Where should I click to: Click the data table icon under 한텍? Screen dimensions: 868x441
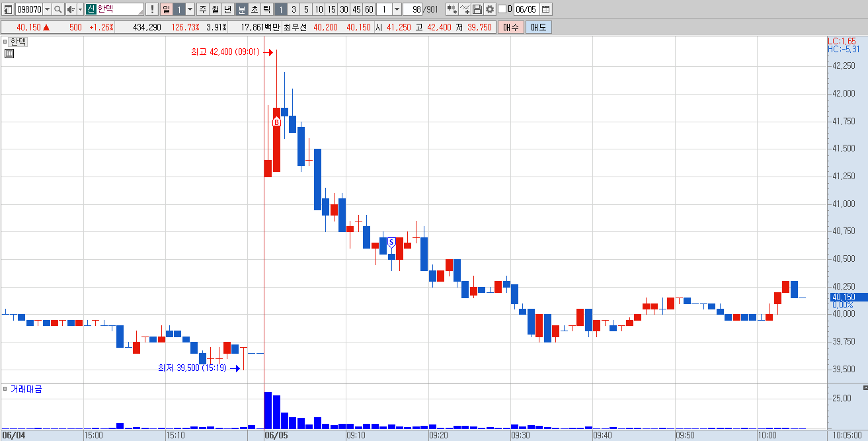click(x=9, y=54)
